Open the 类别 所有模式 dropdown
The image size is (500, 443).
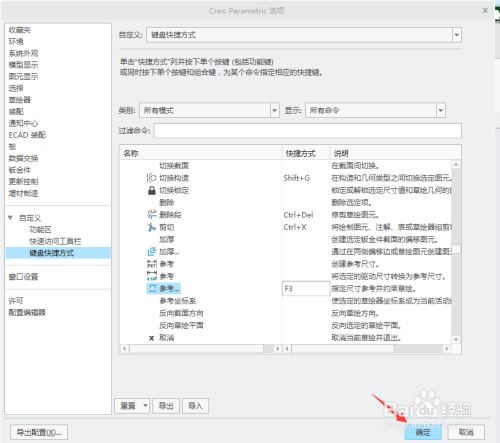tap(274, 110)
